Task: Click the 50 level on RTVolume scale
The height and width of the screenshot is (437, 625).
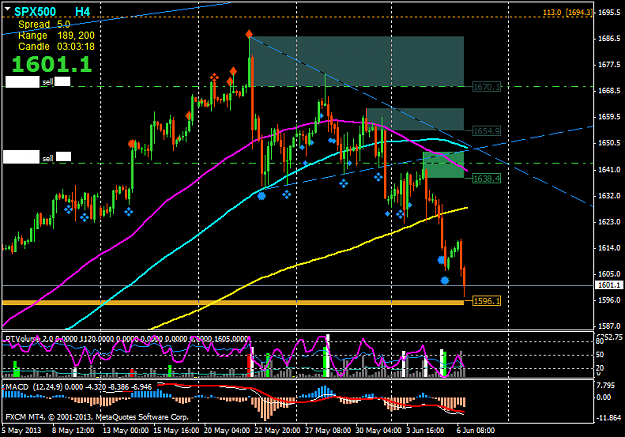Action: (x=599, y=354)
